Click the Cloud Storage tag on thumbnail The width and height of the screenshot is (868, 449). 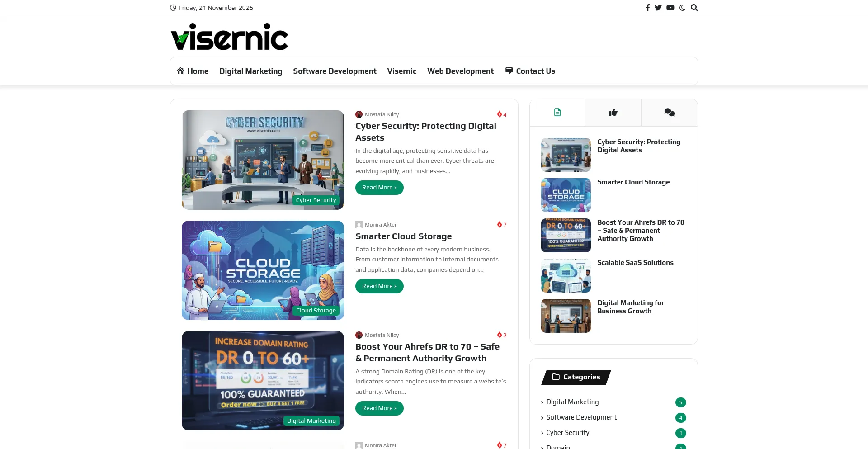[316, 311]
